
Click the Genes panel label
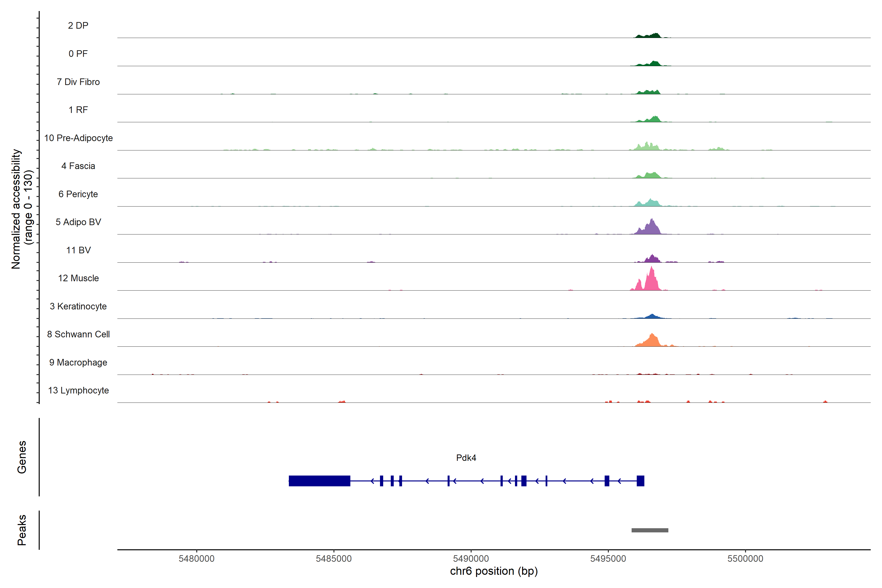(x=22, y=457)
